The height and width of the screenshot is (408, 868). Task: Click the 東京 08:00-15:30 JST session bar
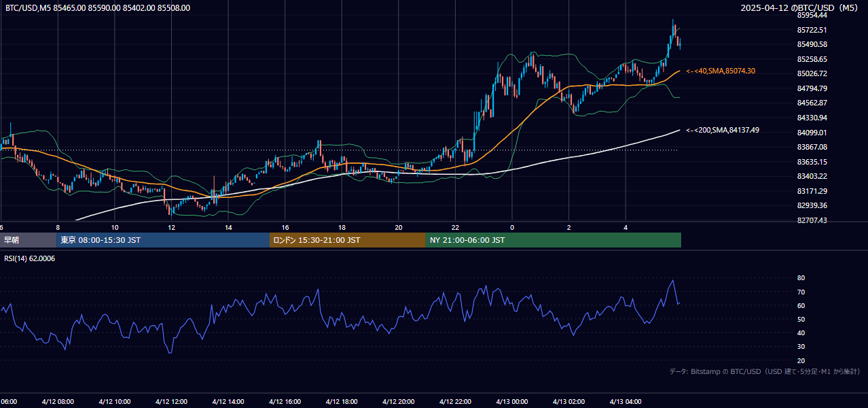pos(163,240)
